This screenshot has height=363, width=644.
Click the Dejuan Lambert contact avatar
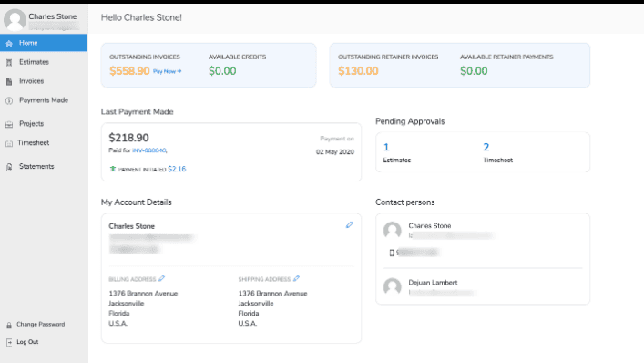click(393, 286)
